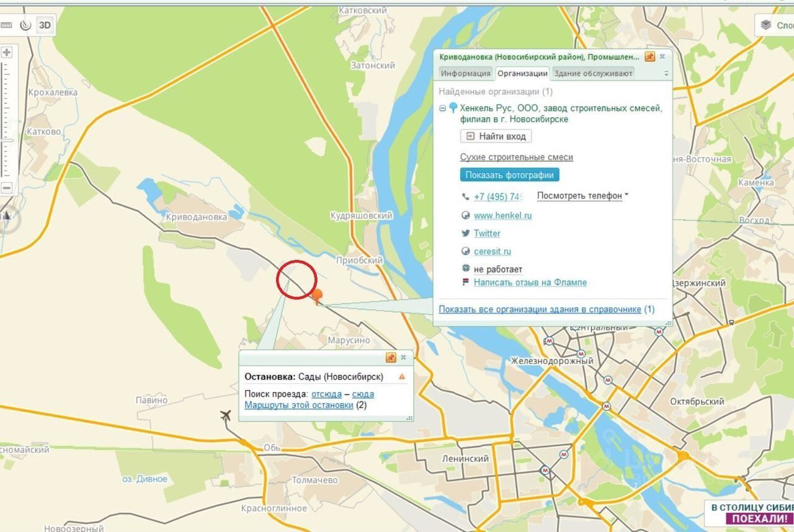Open Маршруты этой остановки link
The width and height of the screenshot is (794, 532).
(299, 406)
